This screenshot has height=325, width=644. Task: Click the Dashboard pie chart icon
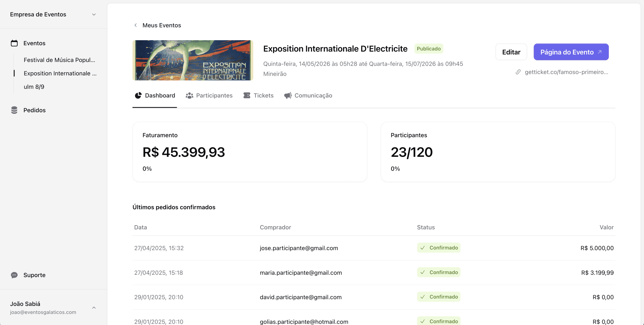(138, 95)
